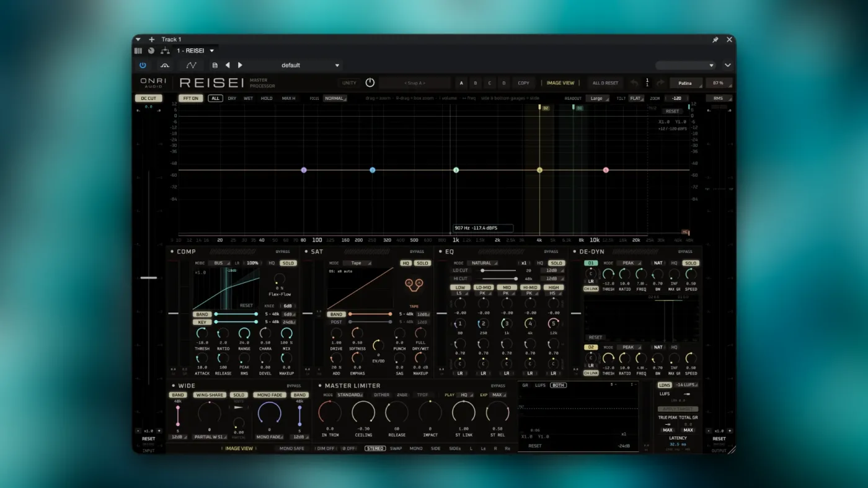The height and width of the screenshot is (488, 868).
Task: Toggle the FFT ON button
Action: [190, 99]
